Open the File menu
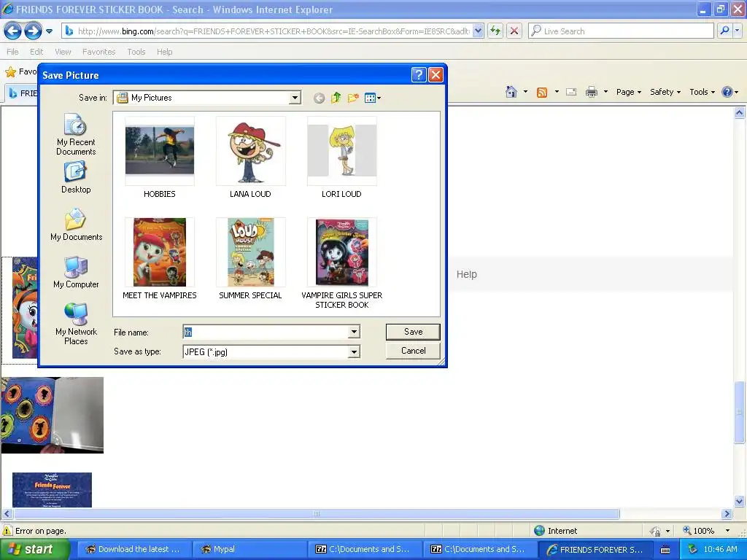747x560 pixels. pyautogui.click(x=12, y=52)
